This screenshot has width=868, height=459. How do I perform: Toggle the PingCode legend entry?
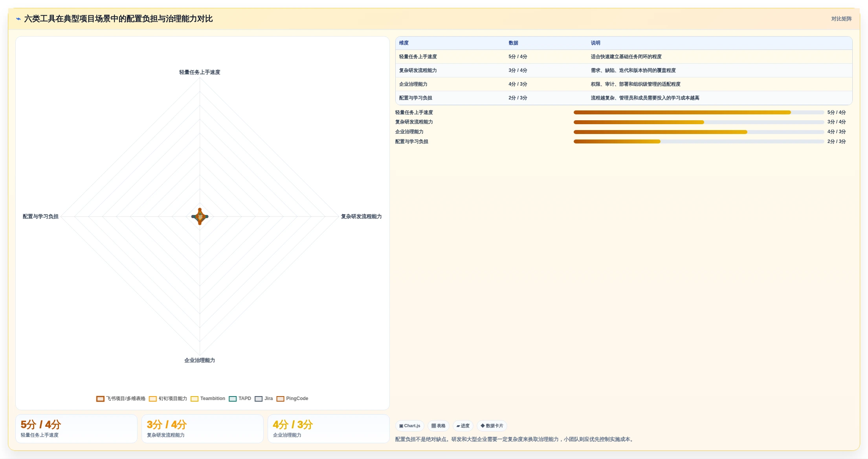click(292, 398)
